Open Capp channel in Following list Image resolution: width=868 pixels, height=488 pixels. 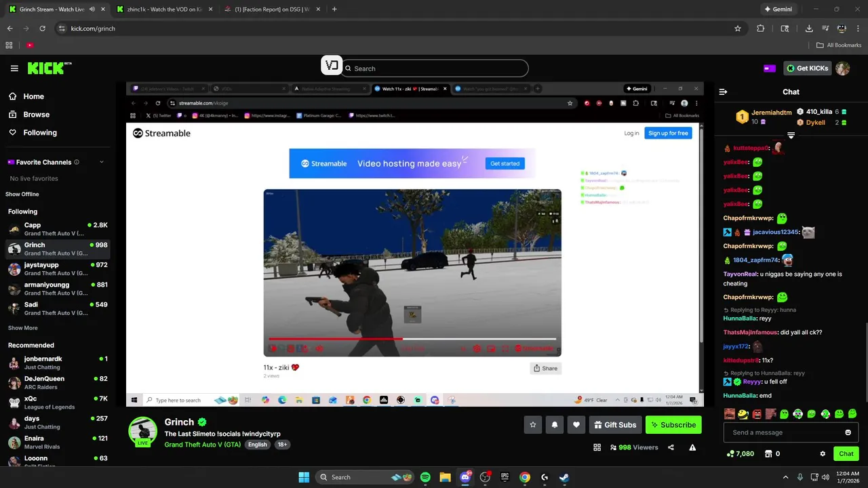tap(58, 229)
